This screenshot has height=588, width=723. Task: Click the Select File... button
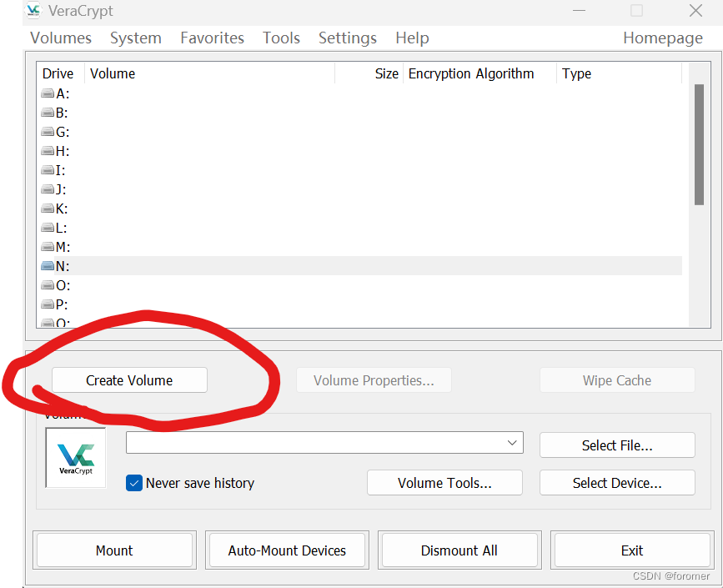pos(617,445)
